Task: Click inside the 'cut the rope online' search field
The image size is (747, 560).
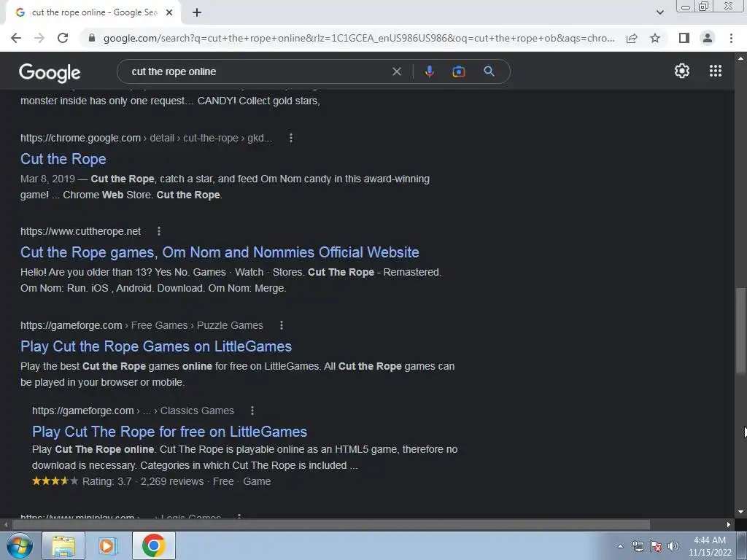Action: [x=258, y=71]
